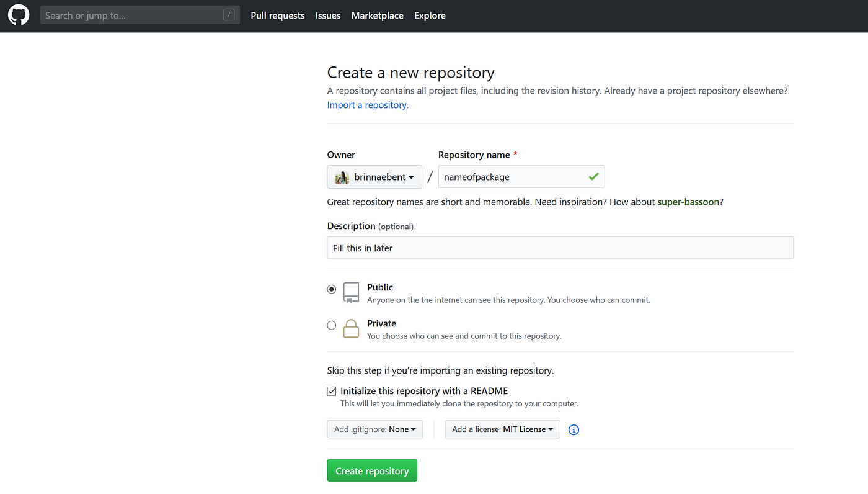
Task: Click the Description input field
Action: tap(560, 248)
